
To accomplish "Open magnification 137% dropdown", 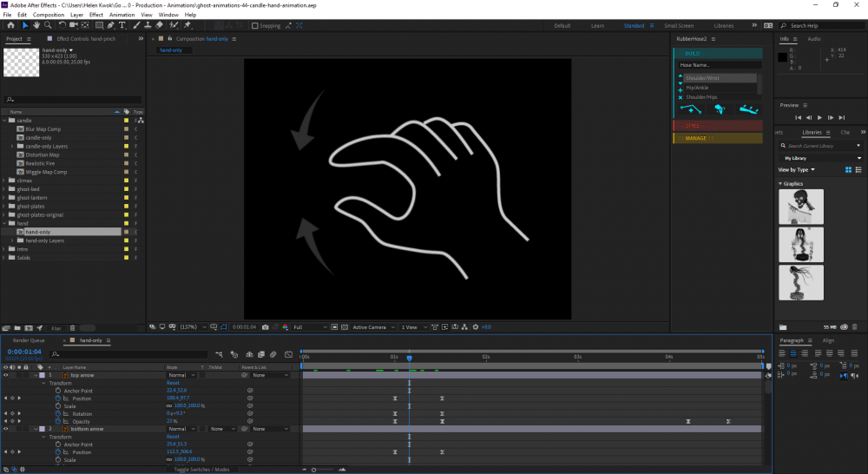I will pyautogui.click(x=193, y=327).
